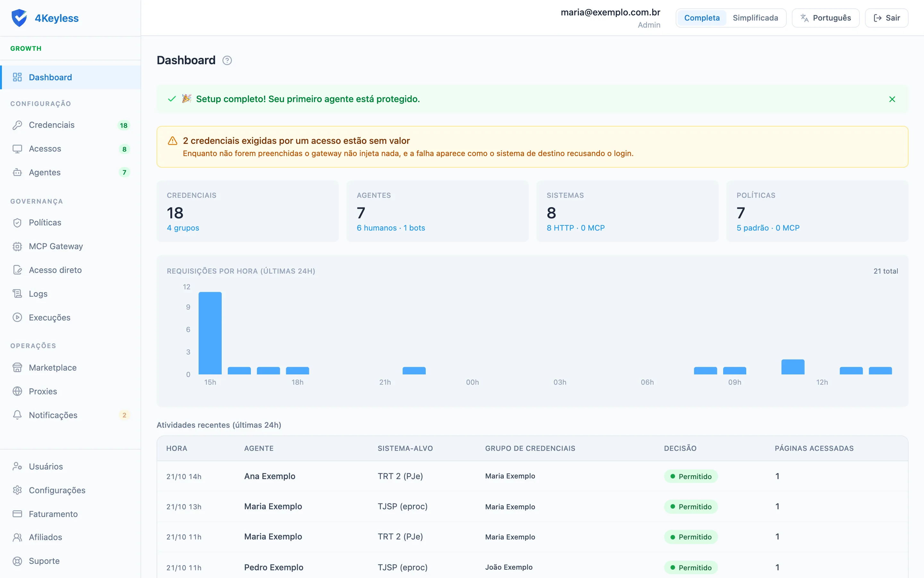This screenshot has width=924, height=578.
Task: Click the Acesso direto edit icon
Action: tap(17, 270)
